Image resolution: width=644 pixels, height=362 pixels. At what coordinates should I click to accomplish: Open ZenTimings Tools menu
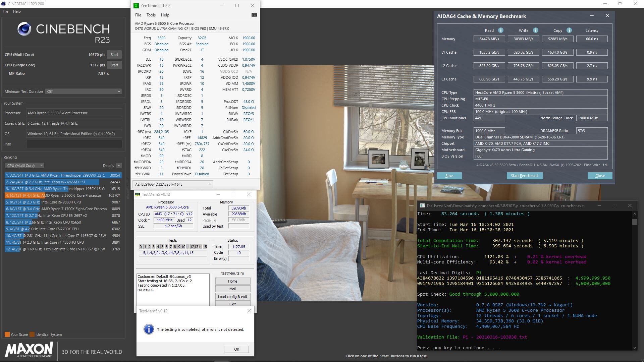pyautogui.click(x=151, y=15)
